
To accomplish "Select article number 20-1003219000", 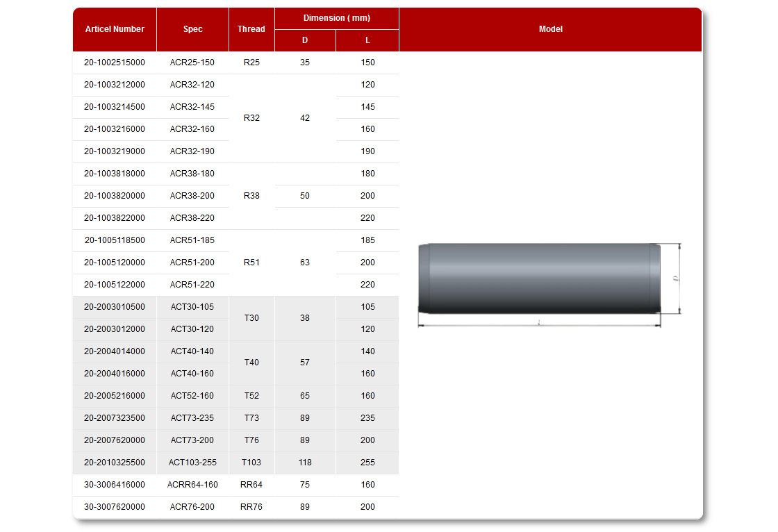I will (115, 151).
